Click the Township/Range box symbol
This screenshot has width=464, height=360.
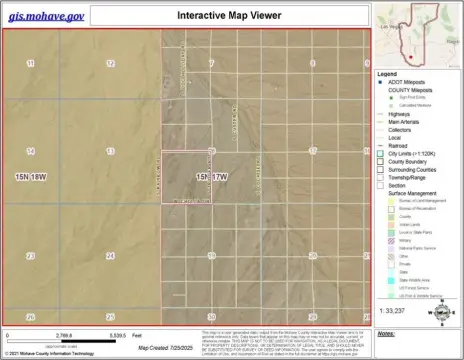(380, 178)
